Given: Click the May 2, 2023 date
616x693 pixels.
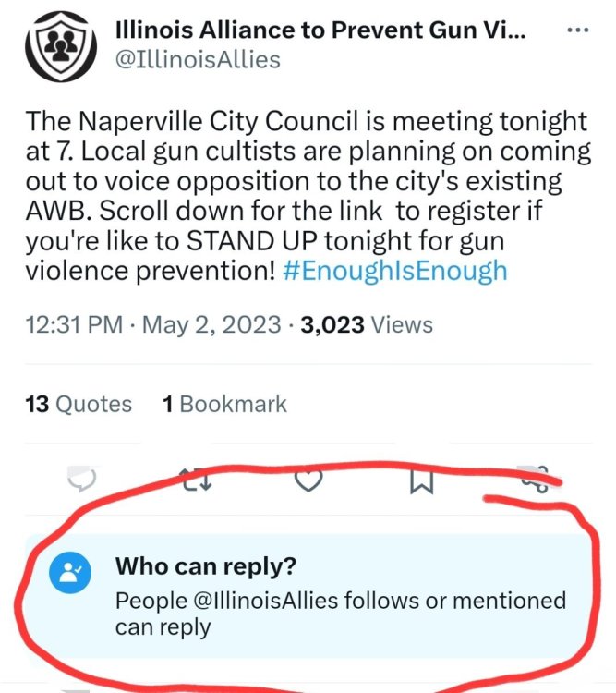Looking at the screenshot, I should (211, 325).
